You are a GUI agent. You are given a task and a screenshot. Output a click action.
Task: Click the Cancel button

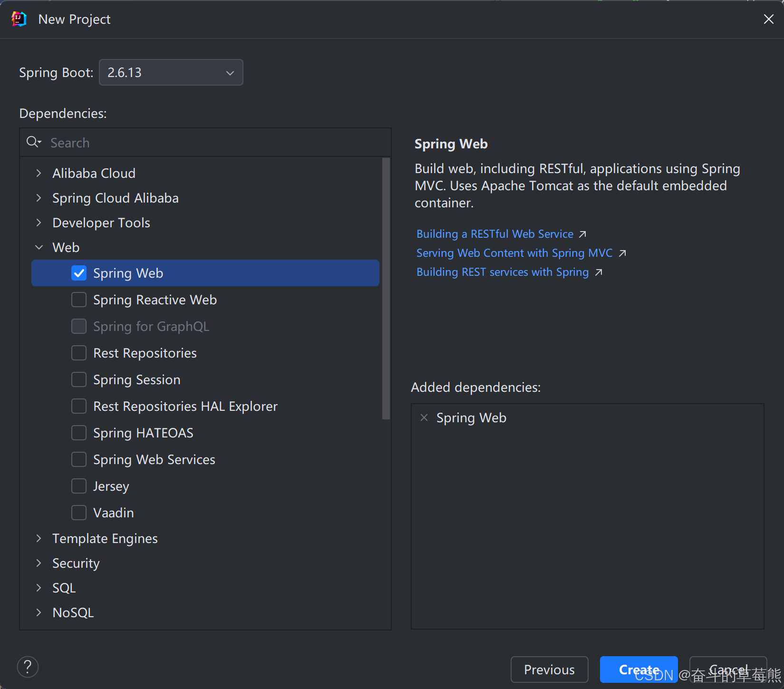click(x=728, y=670)
